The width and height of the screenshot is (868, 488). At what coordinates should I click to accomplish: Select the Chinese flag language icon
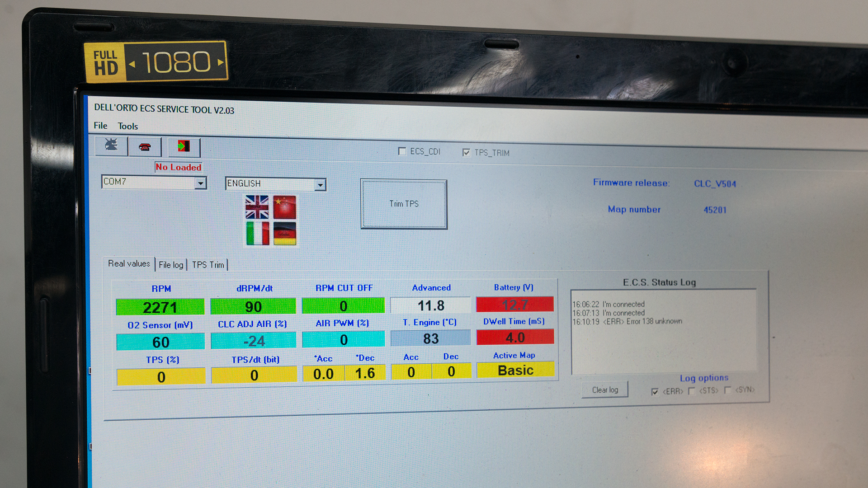point(284,207)
